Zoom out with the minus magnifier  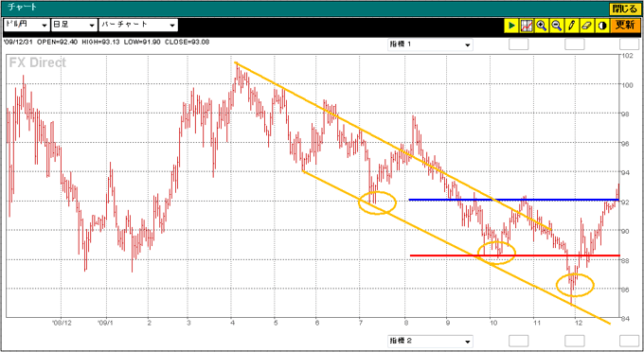557,26
